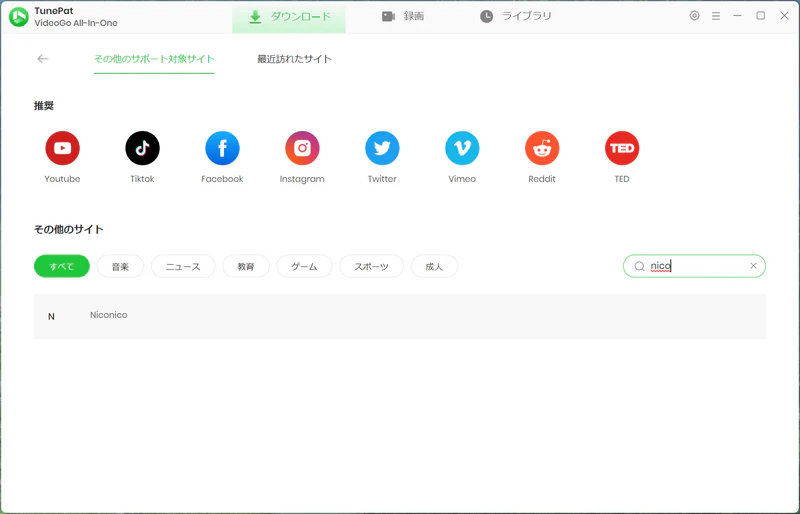Open the Twitter site icon
Viewport: 800px width, 514px height.
382,148
